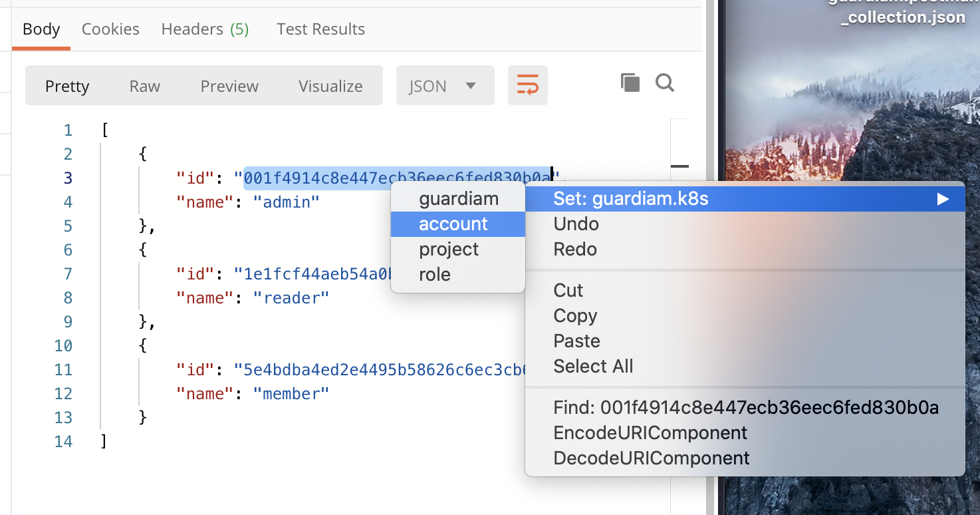Switch response view to Raw
This screenshot has height=515, width=980.
(x=144, y=85)
